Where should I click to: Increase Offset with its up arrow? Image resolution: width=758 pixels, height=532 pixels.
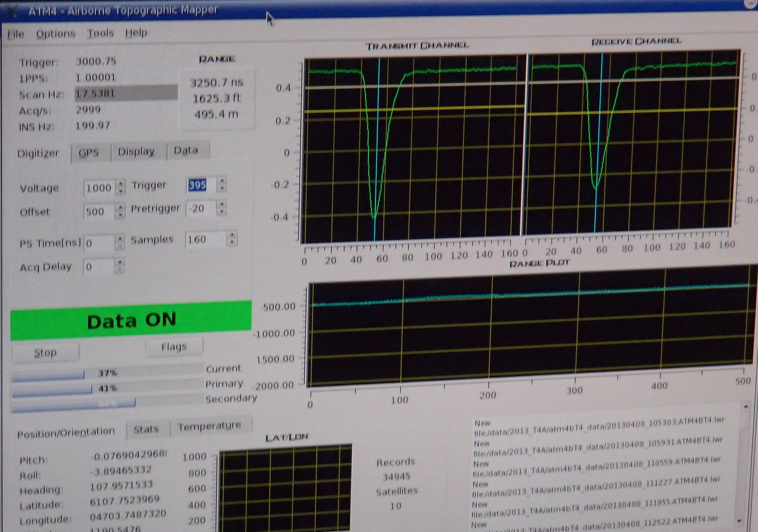coord(121,207)
